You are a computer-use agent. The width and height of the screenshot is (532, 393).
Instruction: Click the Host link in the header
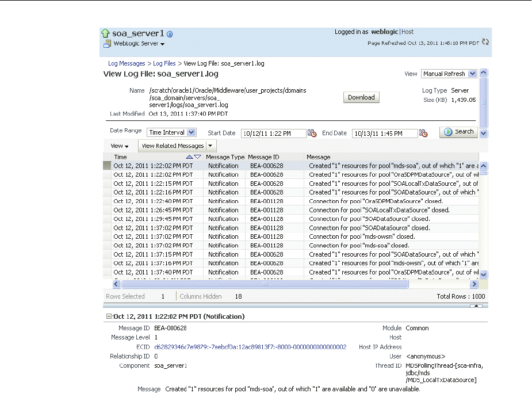407,32
